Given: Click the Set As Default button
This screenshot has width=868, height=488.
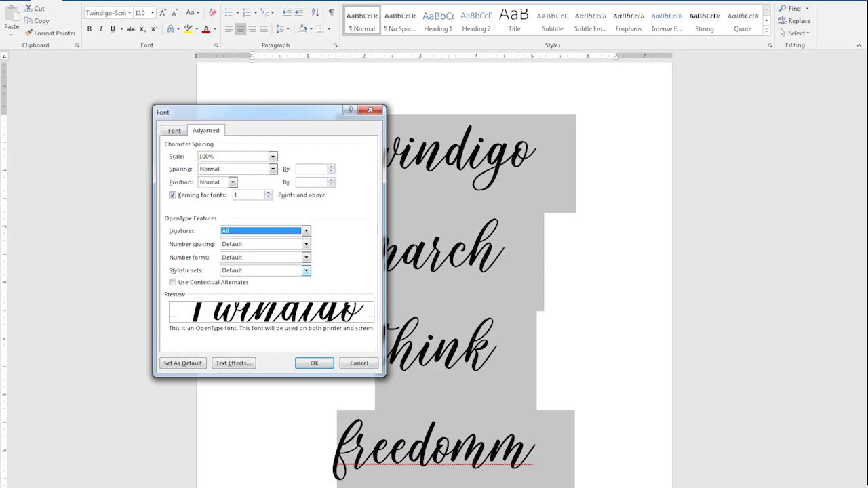Looking at the screenshot, I should click(182, 363).
